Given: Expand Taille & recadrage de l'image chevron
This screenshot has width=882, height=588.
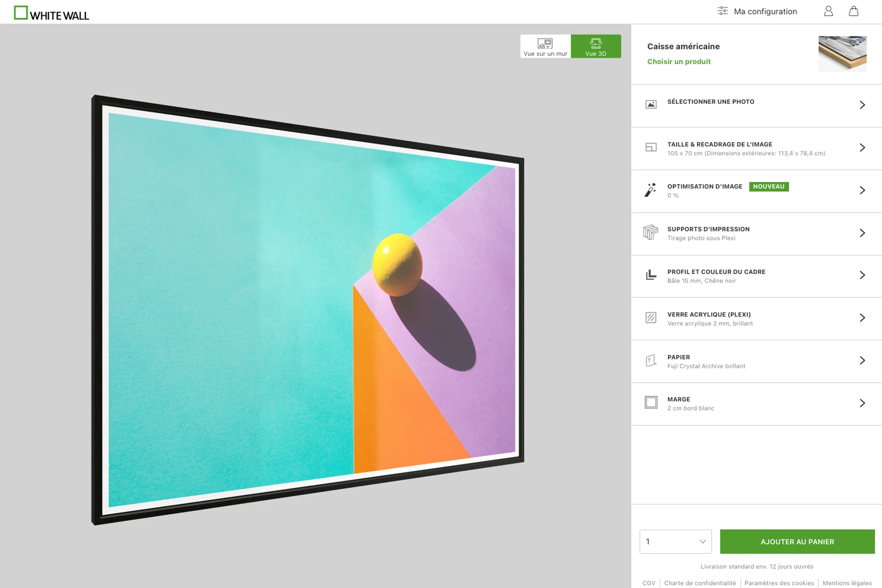Looking at the screenshot, I should [x=862, y=148].
